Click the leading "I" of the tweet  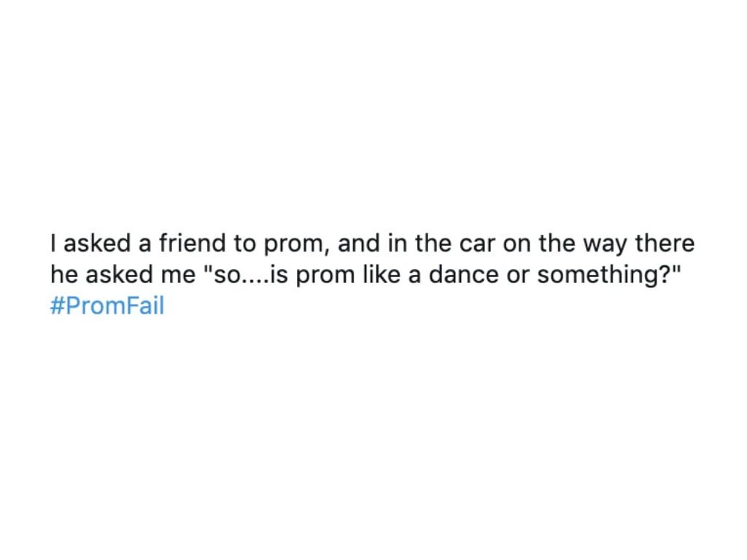54,243
